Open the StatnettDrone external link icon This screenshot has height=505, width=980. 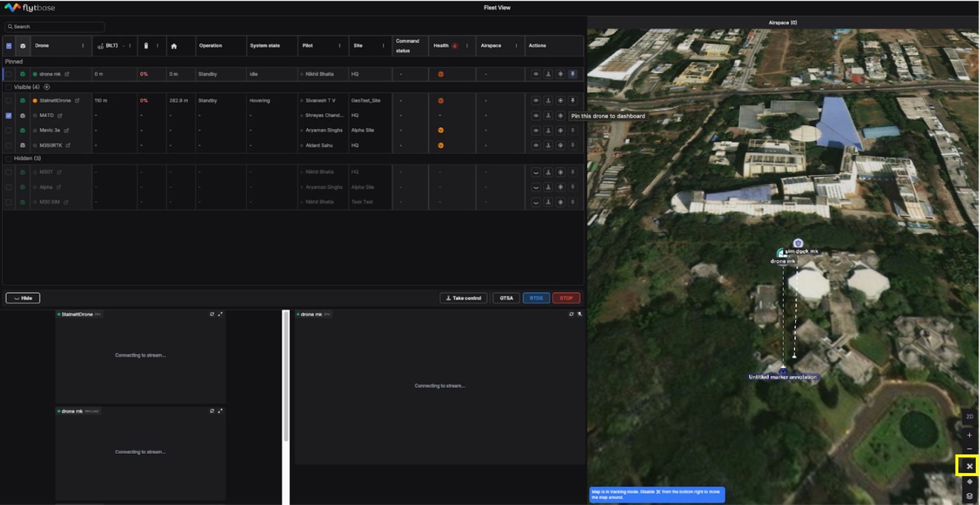[77, 100]
